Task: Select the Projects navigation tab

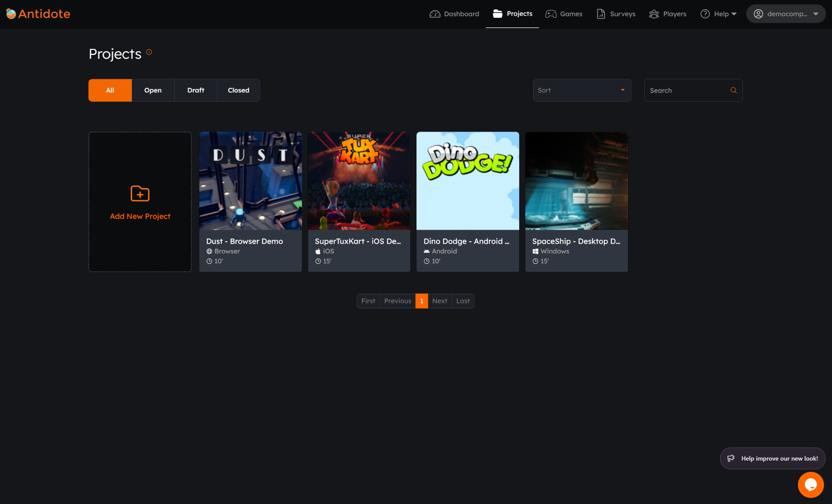Action: (512, 14)
